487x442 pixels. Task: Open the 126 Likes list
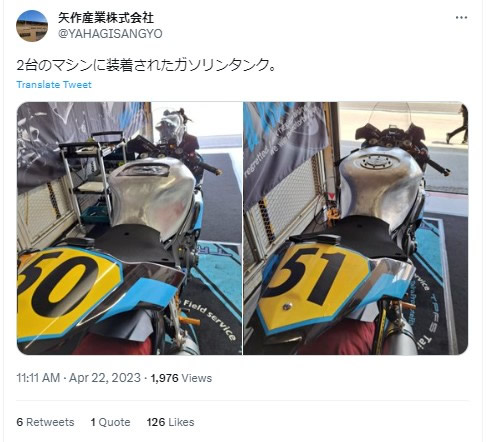[170, 422]
